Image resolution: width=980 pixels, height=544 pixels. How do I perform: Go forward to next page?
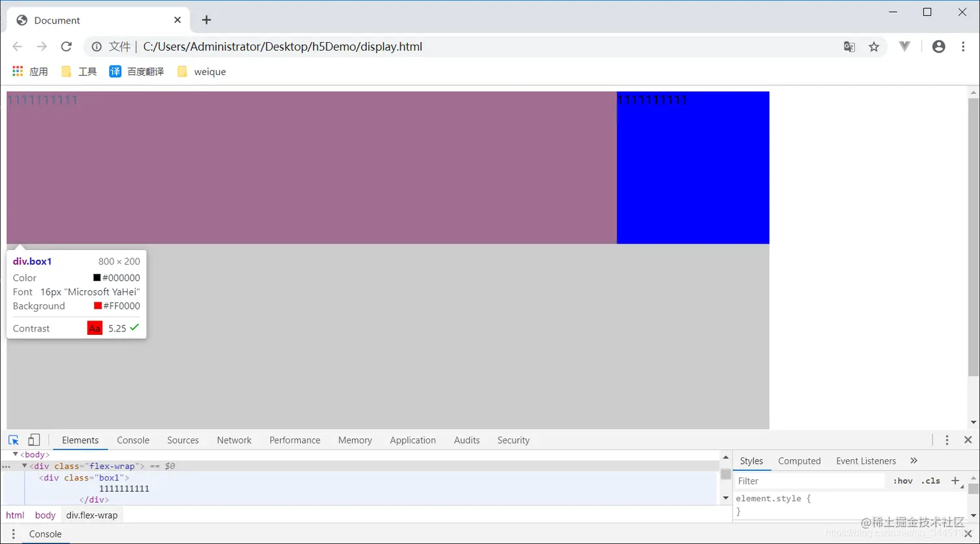click(x=41, y=47)
